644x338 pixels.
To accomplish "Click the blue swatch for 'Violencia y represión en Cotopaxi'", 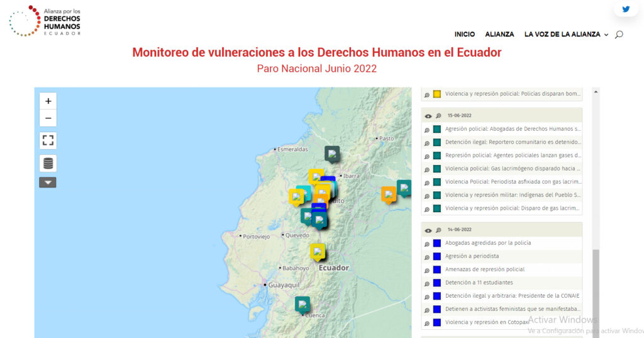I will [436, 322].
